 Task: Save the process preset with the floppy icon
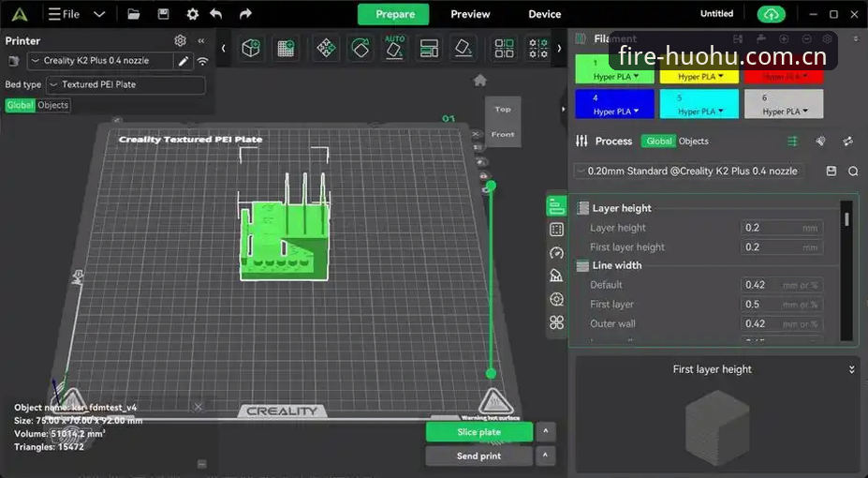click(x=831, y=172)
